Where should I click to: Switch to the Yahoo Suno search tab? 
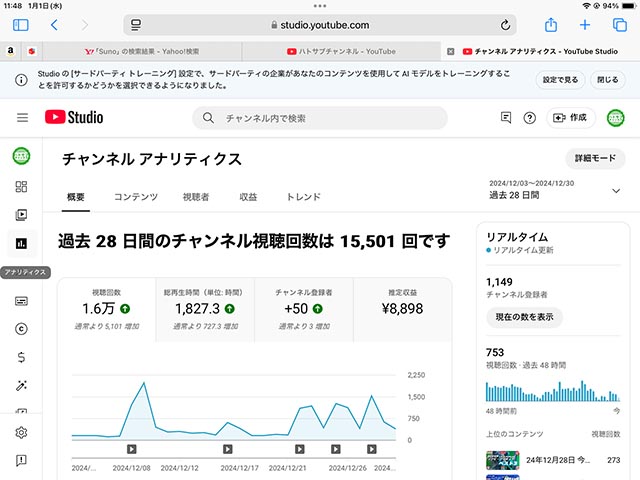[142, 51]
